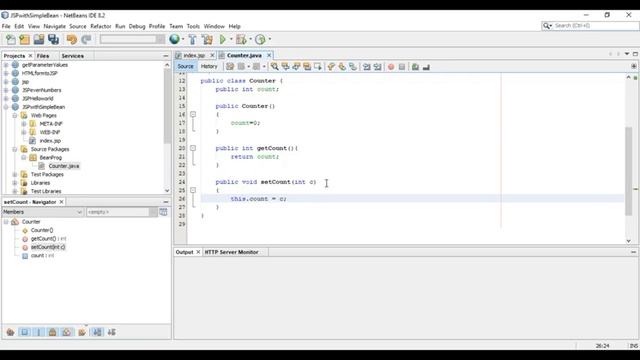Click the New File toolbar icon
Screen dimensions: 640x360
coord(11,40)
